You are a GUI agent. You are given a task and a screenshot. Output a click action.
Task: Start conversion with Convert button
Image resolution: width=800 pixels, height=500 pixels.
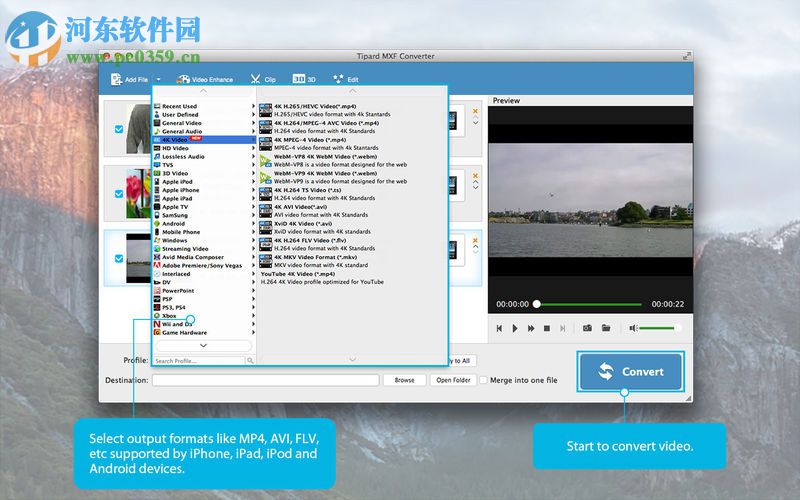(631, 371)
